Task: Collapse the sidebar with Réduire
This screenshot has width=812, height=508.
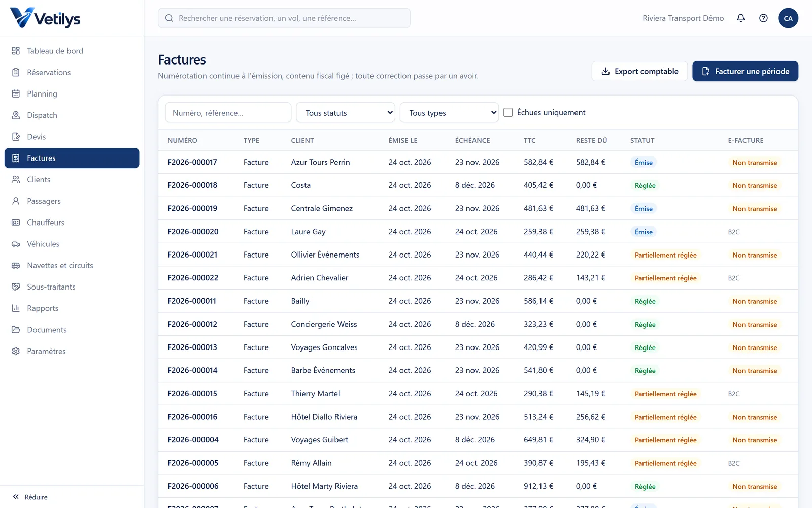Action: point(30,497)
